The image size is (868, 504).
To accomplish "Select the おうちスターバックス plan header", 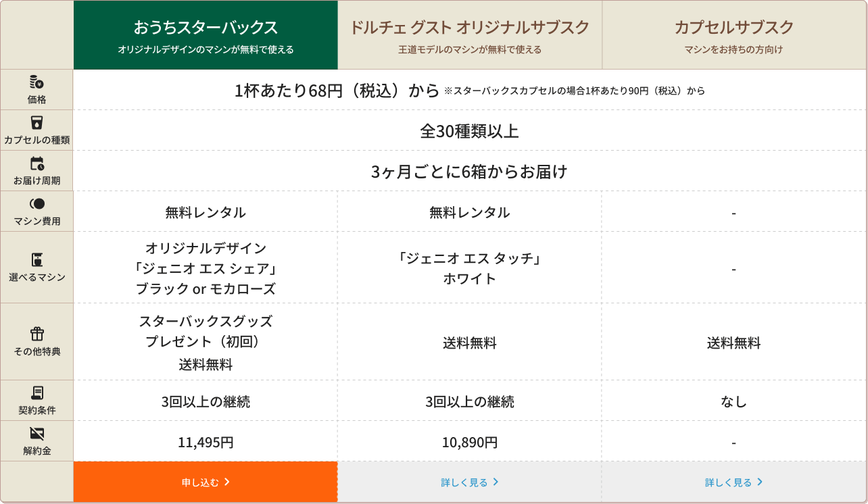I will point(206,35).
